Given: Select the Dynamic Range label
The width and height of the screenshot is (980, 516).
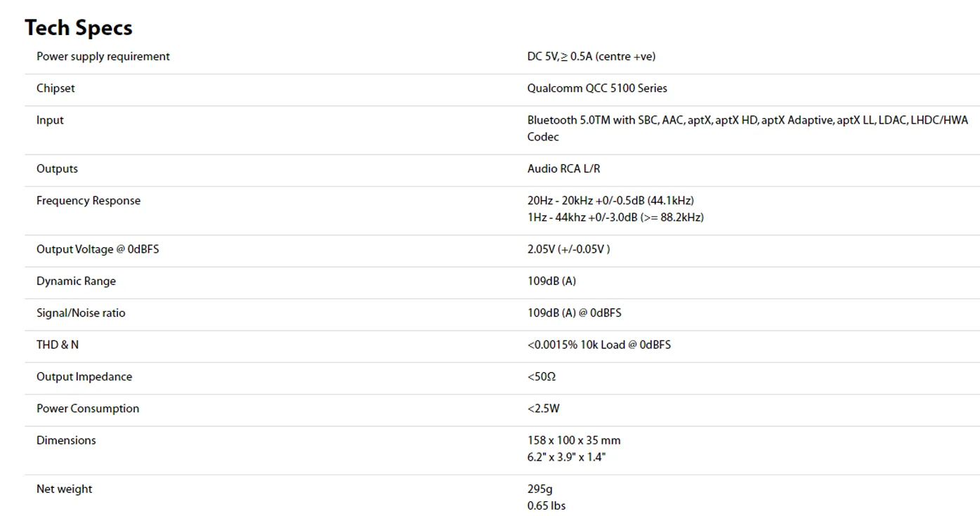Looking at the screenshot, I should point(76,281).
